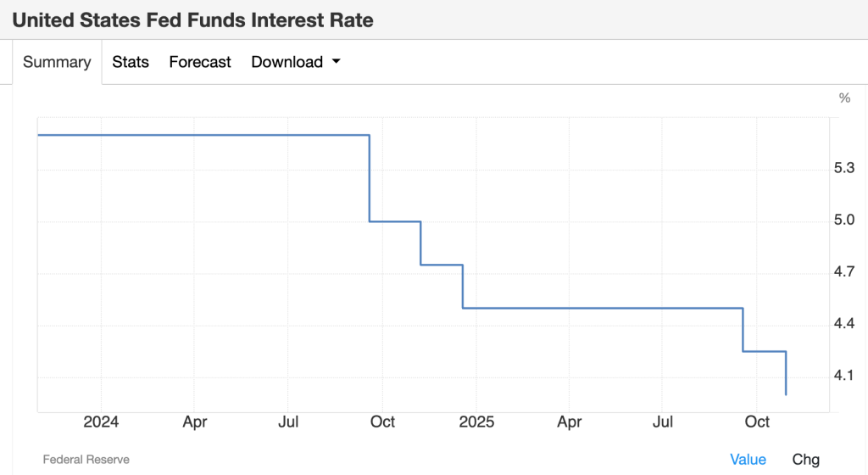Click the % unit label above the axis
Image resolution: width=868 pixels, height=475 pixels.
coord(844,98)
